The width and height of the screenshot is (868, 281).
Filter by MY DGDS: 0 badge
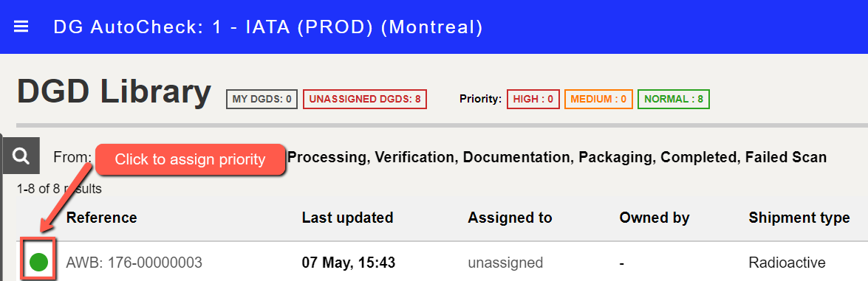coord(262,99)
